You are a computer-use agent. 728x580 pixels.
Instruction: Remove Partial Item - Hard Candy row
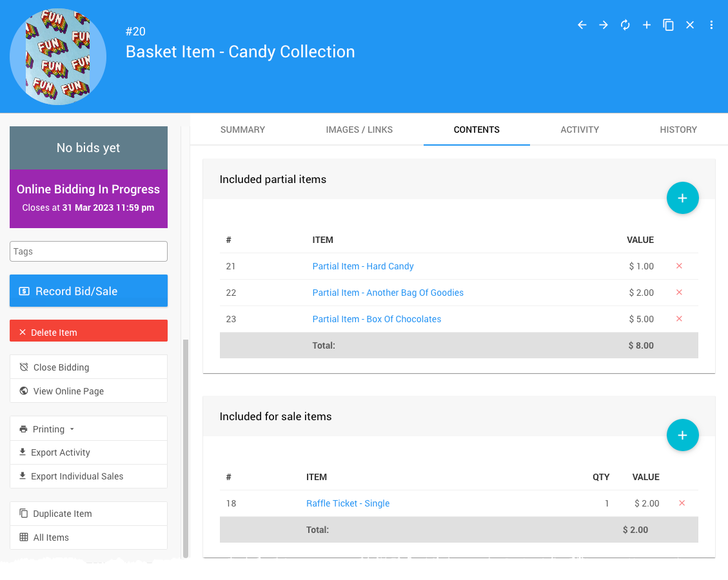678,266
